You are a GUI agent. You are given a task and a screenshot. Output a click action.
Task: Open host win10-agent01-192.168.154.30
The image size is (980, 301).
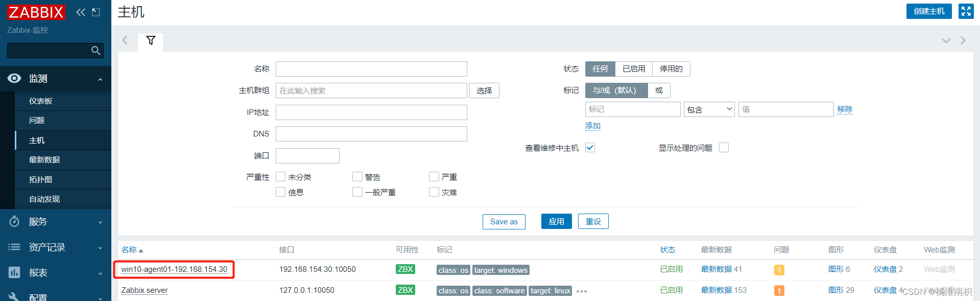[x=174, y=269]
